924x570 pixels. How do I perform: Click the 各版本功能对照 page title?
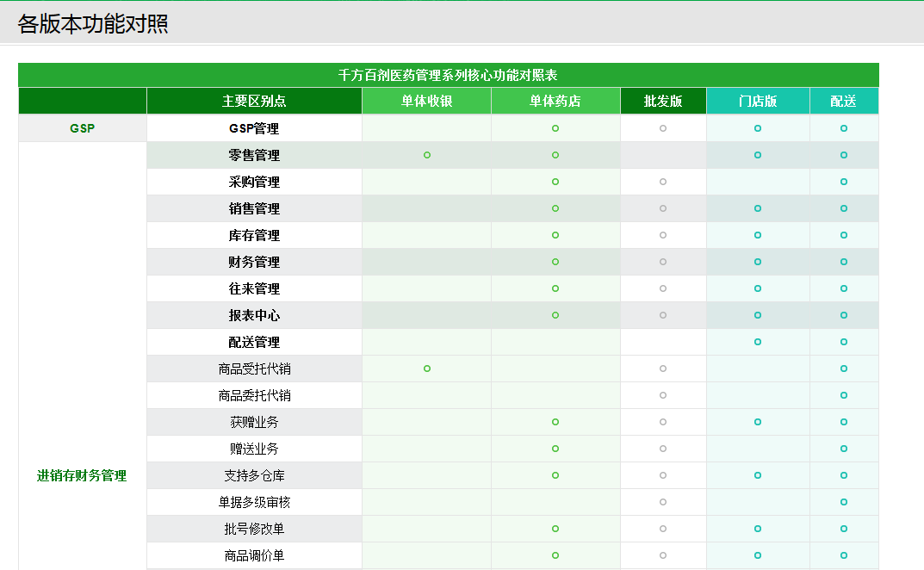pyautogui.click(x=95, y=25)
